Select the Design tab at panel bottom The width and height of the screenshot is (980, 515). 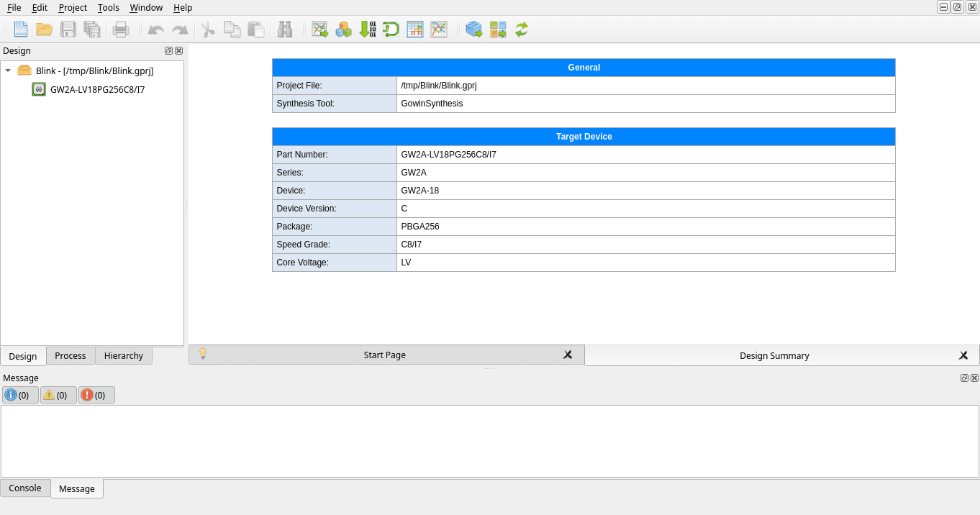coord(23,356)
